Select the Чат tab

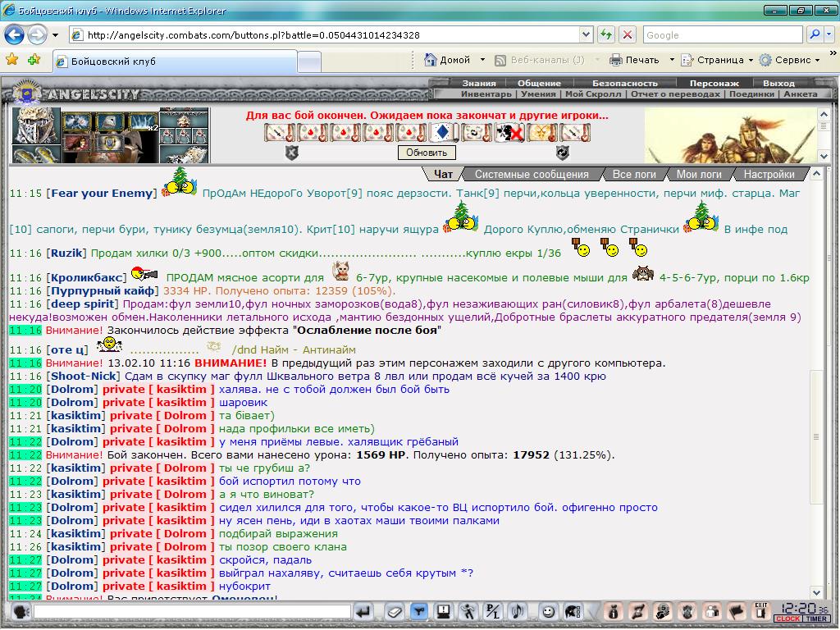click(443, 174)
